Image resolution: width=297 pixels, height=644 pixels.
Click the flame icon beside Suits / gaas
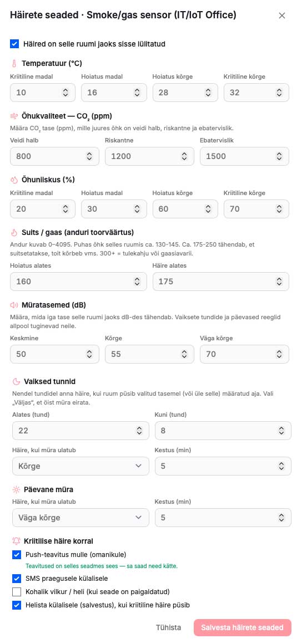pos(14,232)
